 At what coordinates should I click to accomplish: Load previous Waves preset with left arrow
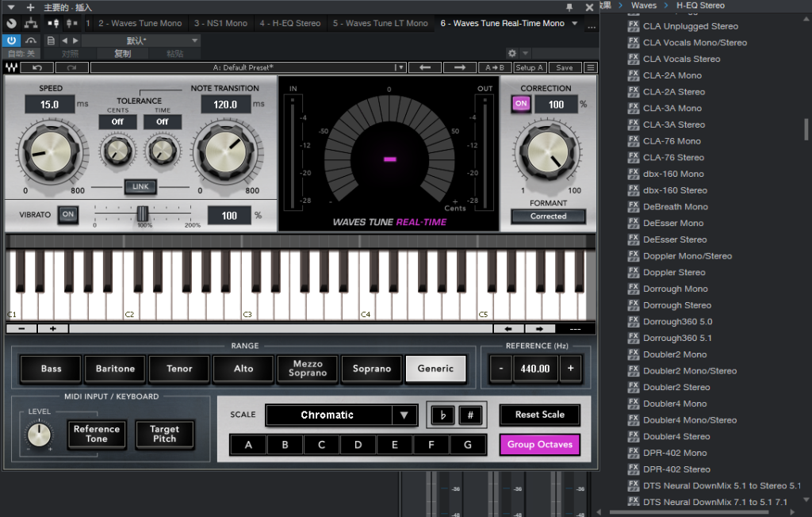(425, 67)
